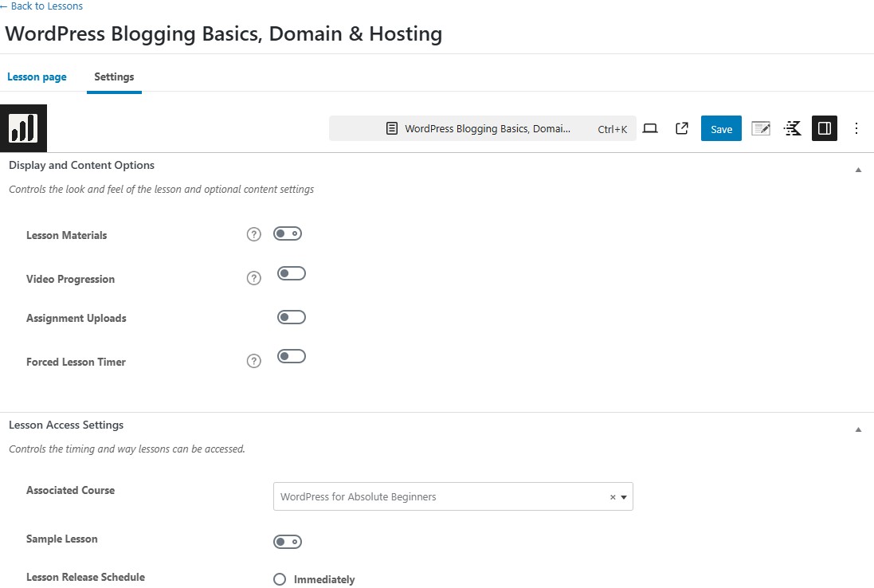Click the Assignment Uploads label

click(x=76, y=318)
